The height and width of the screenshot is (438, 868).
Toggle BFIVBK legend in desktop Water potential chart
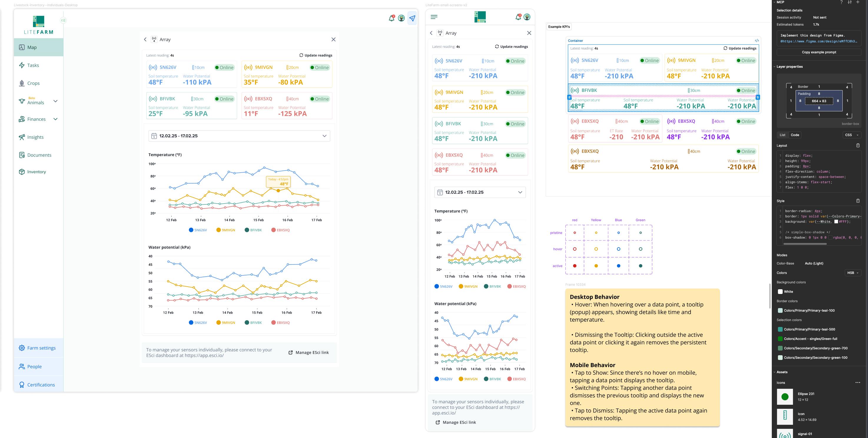pyautogui.click(x=253, y=323)
